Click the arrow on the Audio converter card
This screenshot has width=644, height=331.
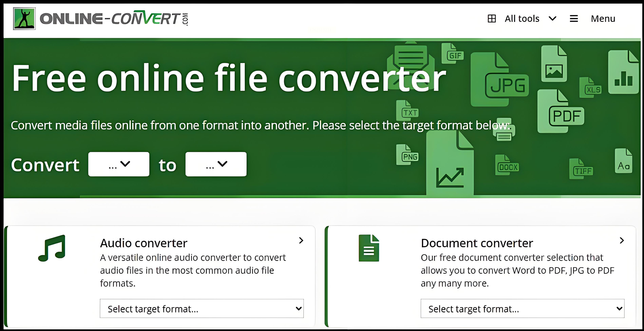(301, 240)
